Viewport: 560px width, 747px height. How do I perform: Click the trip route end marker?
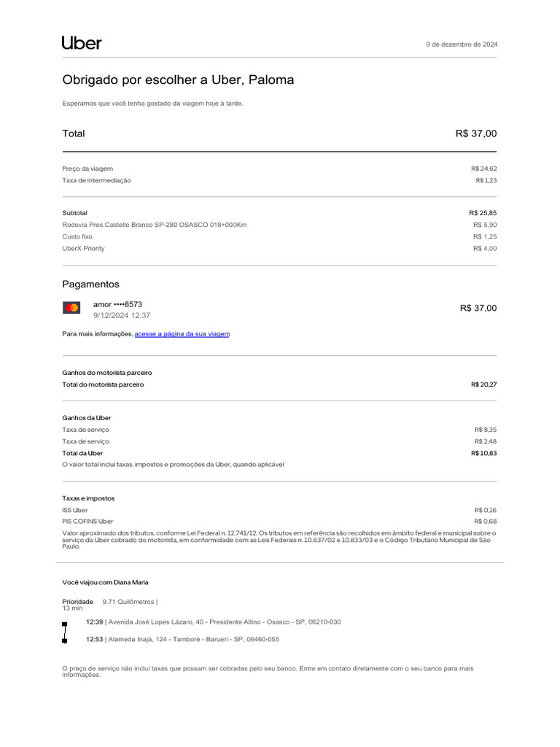coord(65,640)
